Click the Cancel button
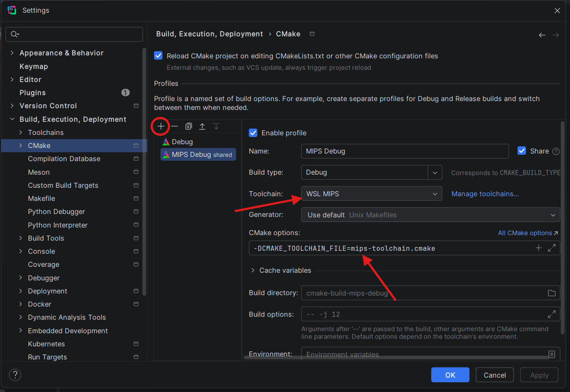 [495, 375]
